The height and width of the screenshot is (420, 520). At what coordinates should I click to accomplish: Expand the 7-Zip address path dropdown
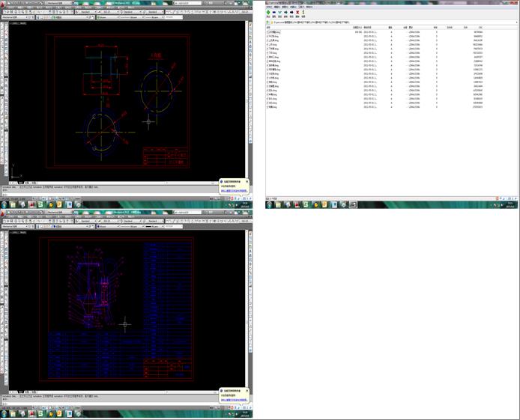516,23
